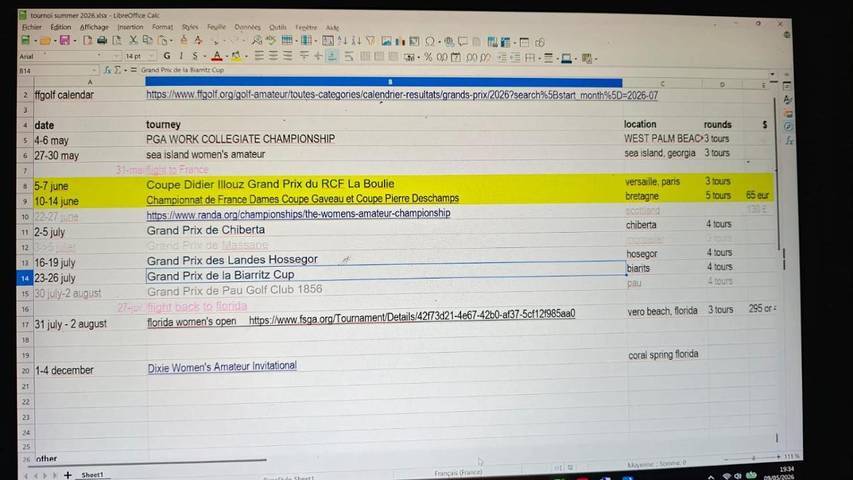
Task: Click the Insert special character omega icon
Action: (430, 41)
